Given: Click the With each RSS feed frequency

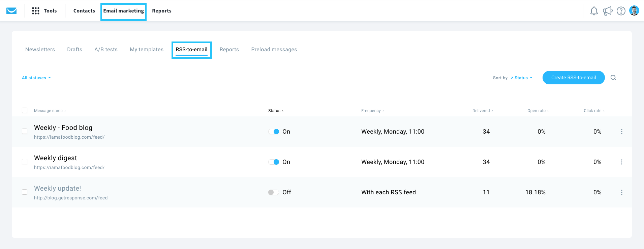Looking at the screenshot, I should click(x=389, y=192).
